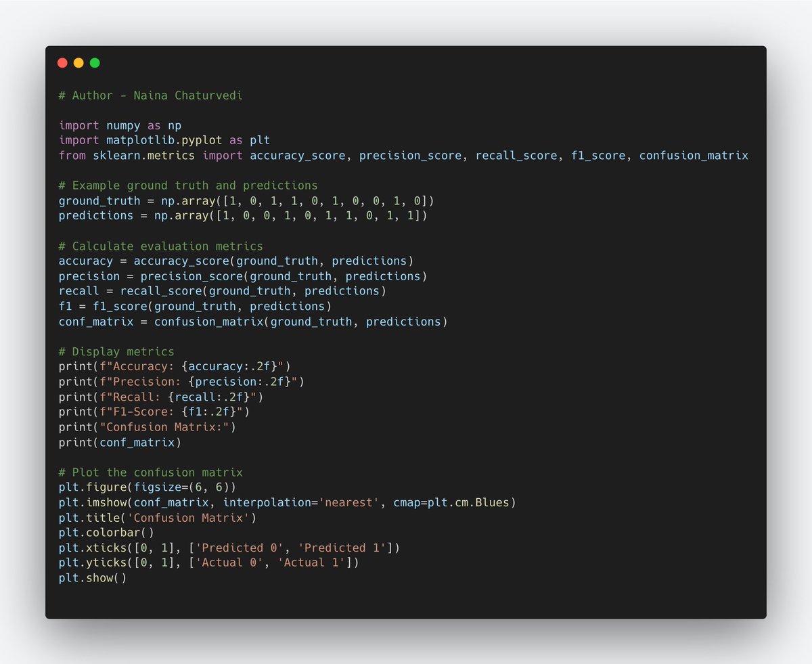This screenshot has width=812, height=664.
Task: Click the '# Example ground truth and predictions' comment
Action: click(188, 185)
